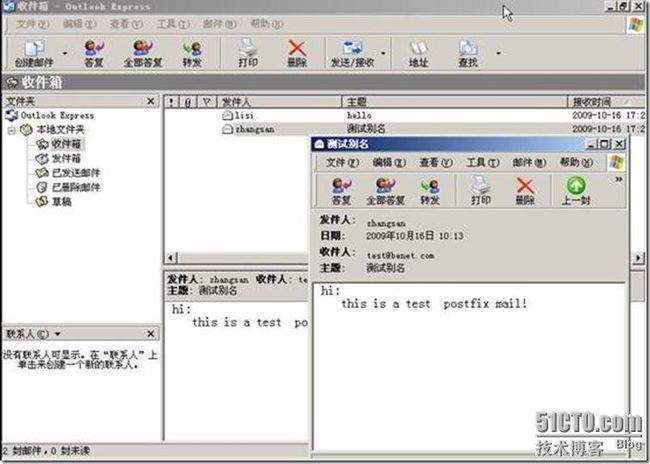Sort by flag column header

click(206, 102)
